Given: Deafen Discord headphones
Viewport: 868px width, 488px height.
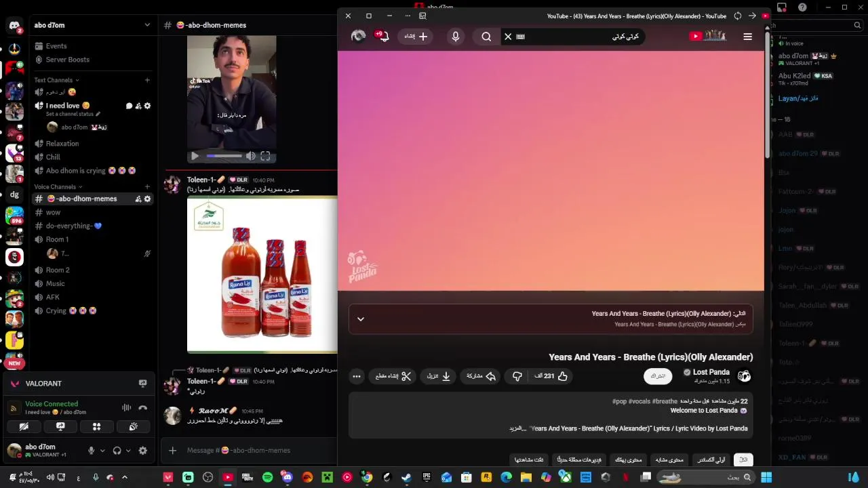Looking at the screenshot, I should click(x=117, y=450).
